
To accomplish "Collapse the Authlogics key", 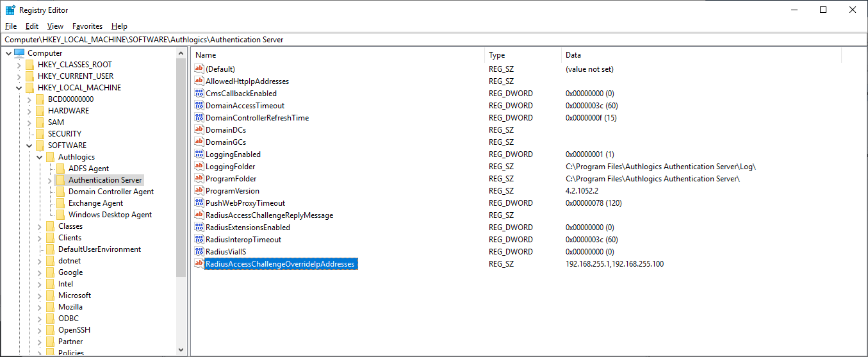I will tap(39, 157).
